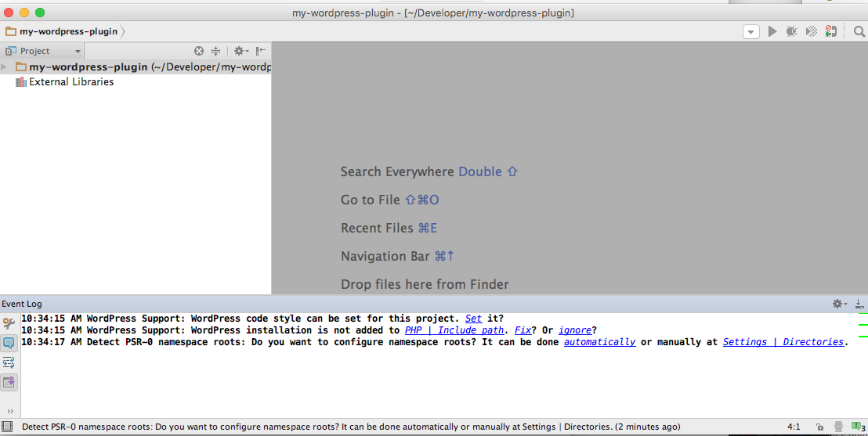Select External Libraries in the project tree

(x=65, y=82)
